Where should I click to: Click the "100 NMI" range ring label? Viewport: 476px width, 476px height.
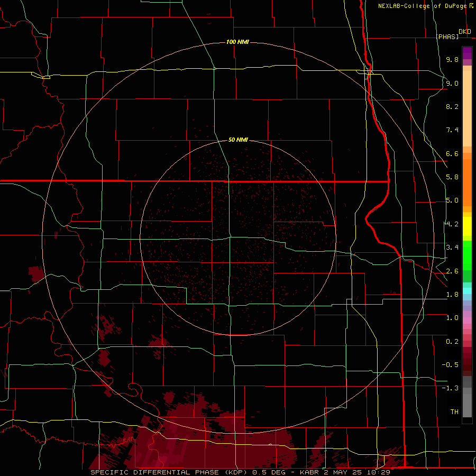237,42
